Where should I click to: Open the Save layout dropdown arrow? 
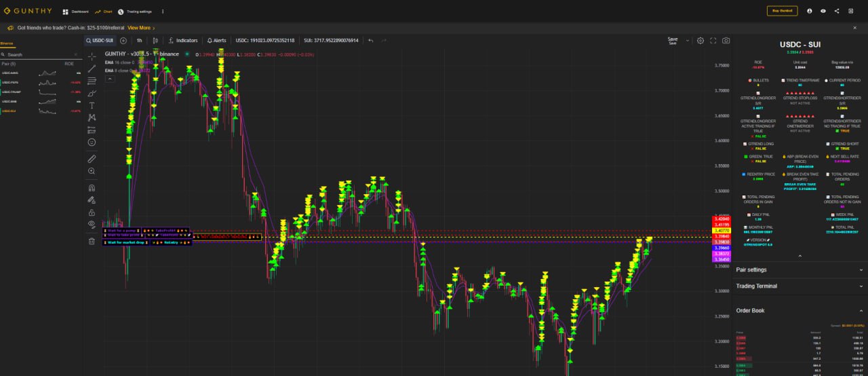point(688,40)
